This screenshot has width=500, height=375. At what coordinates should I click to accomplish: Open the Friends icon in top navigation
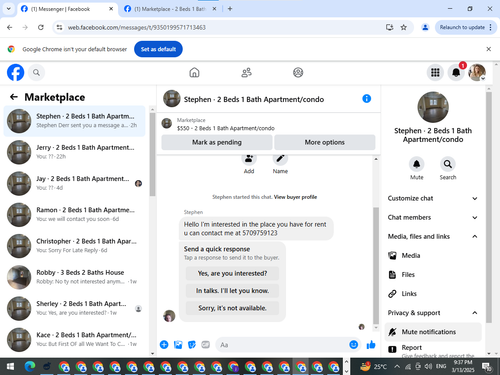[246, 72]
